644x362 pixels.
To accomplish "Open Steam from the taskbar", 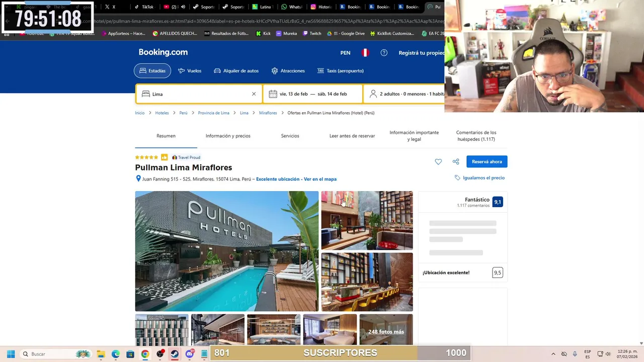I will tap(175, 354).
